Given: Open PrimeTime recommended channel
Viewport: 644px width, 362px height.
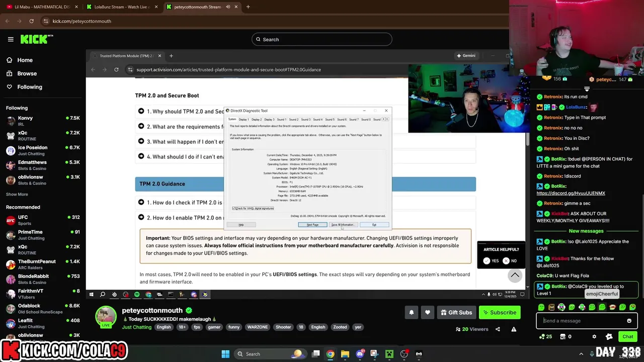Looking at the screenshot, I should 43,235.
